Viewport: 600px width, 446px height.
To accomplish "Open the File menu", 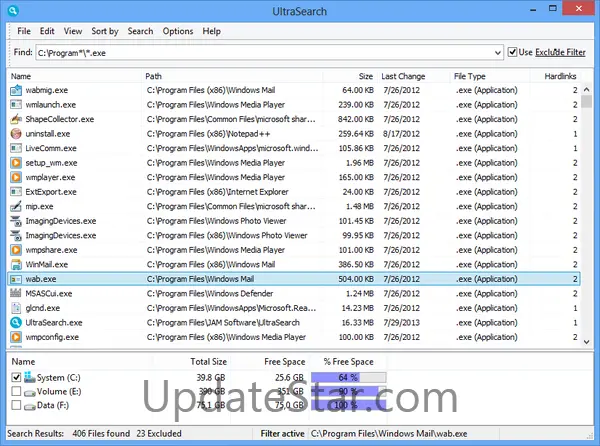I will pos(24,31).
